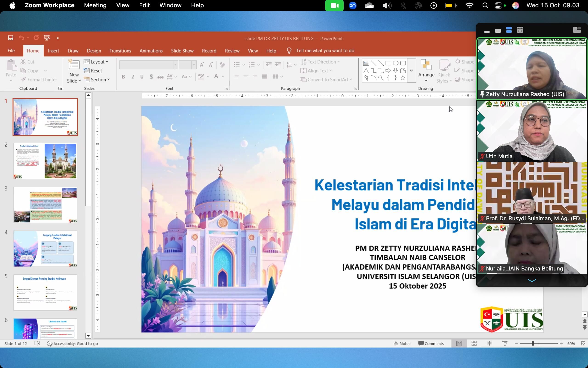Screen dimensions: 588x368
Task: Open the Section dropdown
Action: (97, 80)
